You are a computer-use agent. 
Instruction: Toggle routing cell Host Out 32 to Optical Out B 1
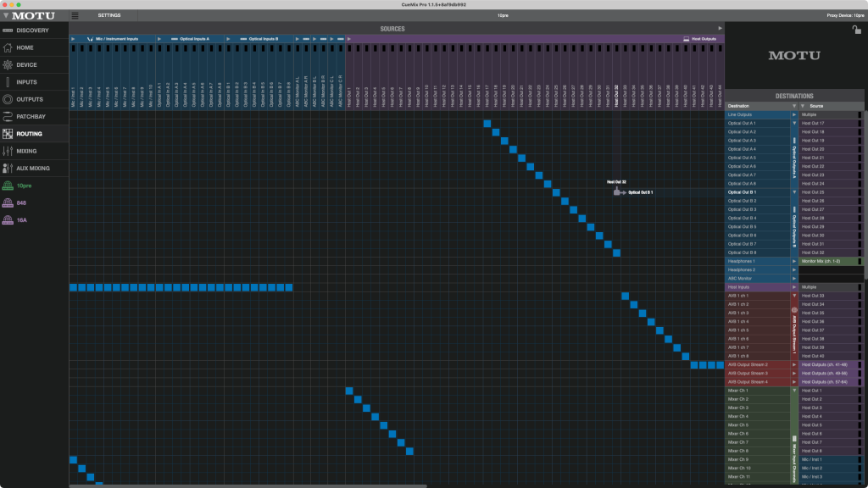[616, 192]
